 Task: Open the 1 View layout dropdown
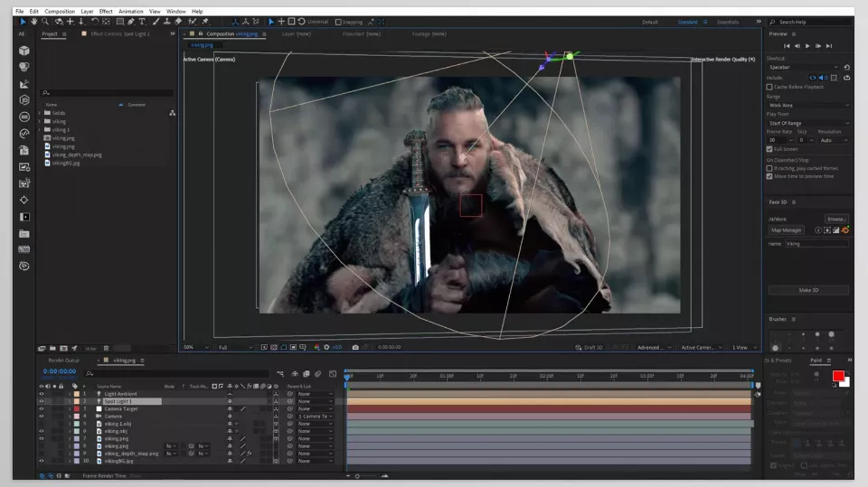pos(744,347)
